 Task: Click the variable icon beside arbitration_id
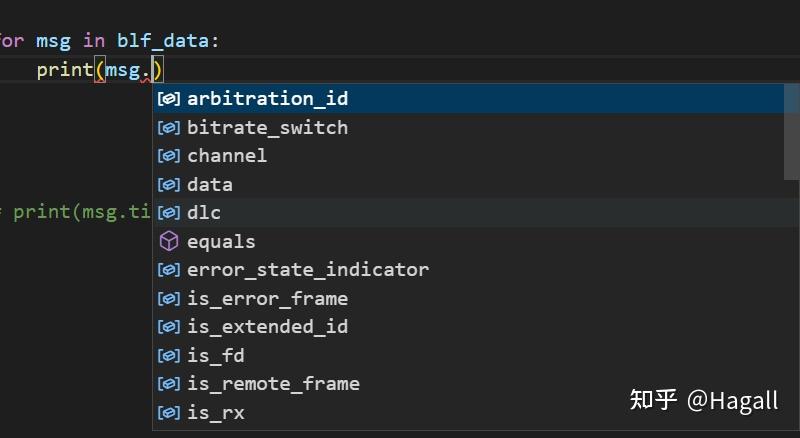coord(168,99)
